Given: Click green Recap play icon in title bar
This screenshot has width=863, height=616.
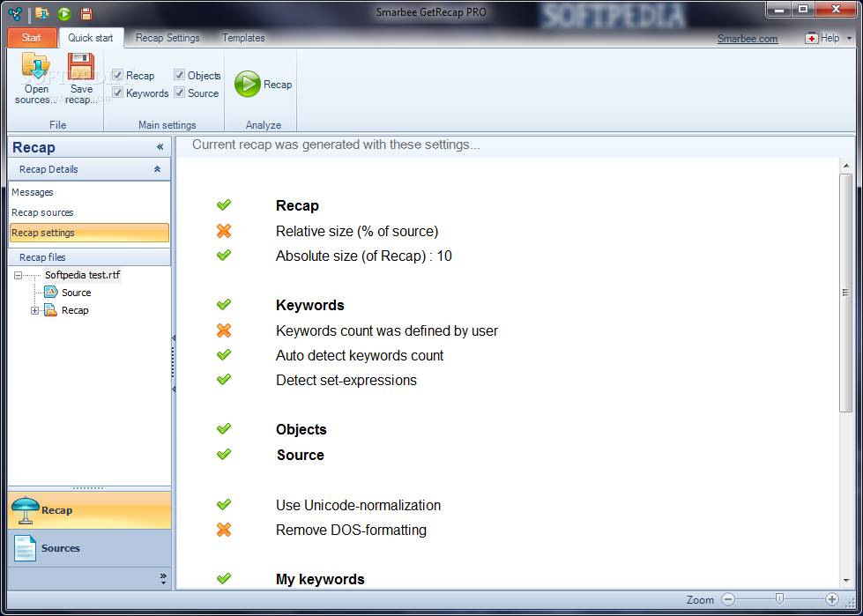Looking at the screenshot, I should pos(63,14).
